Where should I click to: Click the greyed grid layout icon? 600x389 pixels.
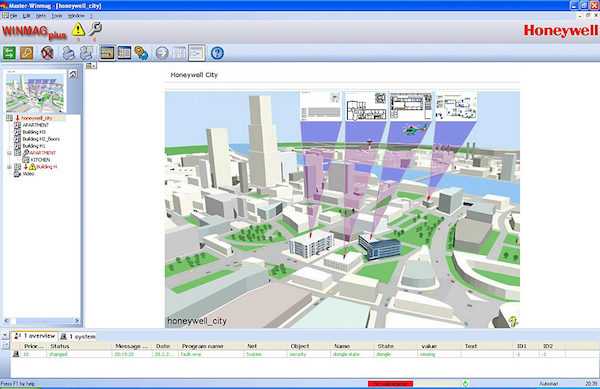[179, 53]
